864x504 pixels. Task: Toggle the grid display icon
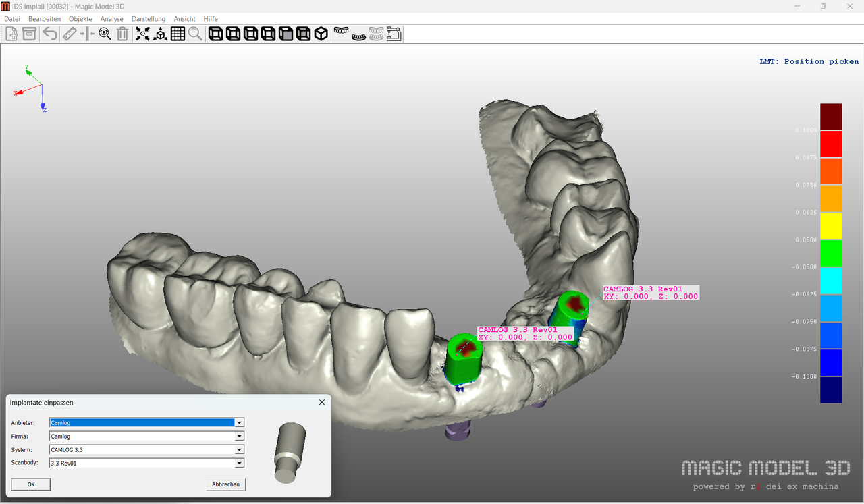pos(178,34)
